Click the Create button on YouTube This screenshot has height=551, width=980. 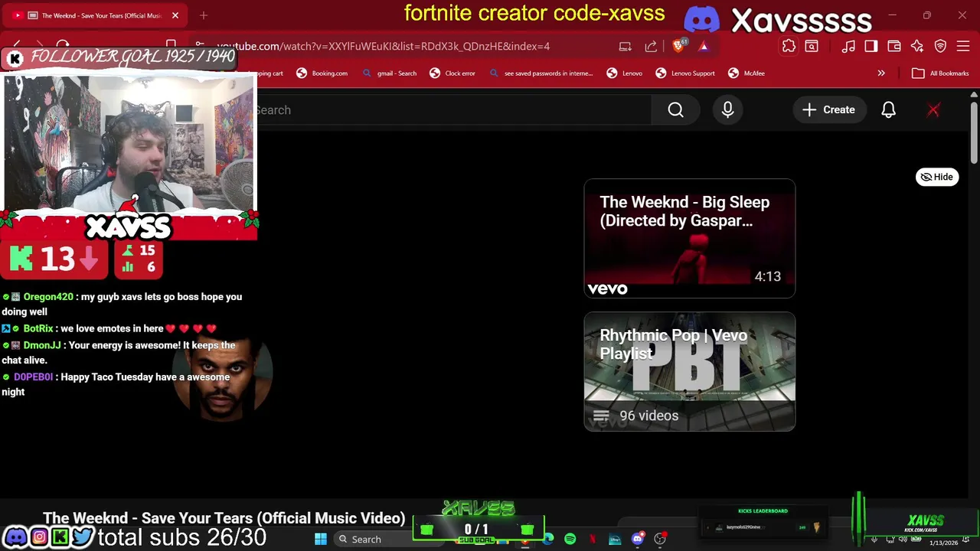(x=828, y=110)
